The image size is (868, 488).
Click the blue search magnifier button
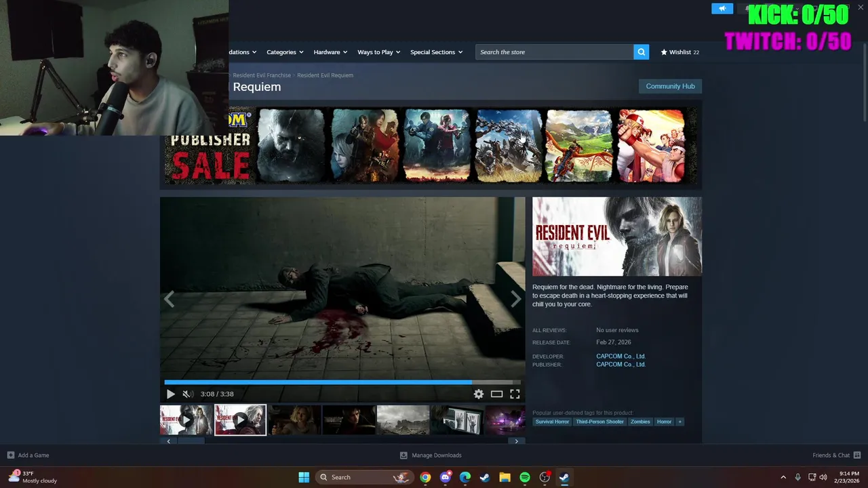[641, 52]
